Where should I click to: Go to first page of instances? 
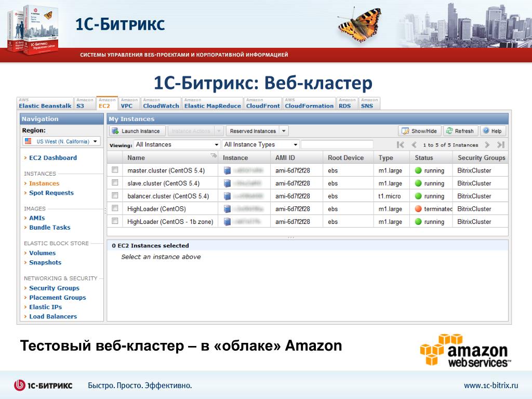tap(401, 145)
